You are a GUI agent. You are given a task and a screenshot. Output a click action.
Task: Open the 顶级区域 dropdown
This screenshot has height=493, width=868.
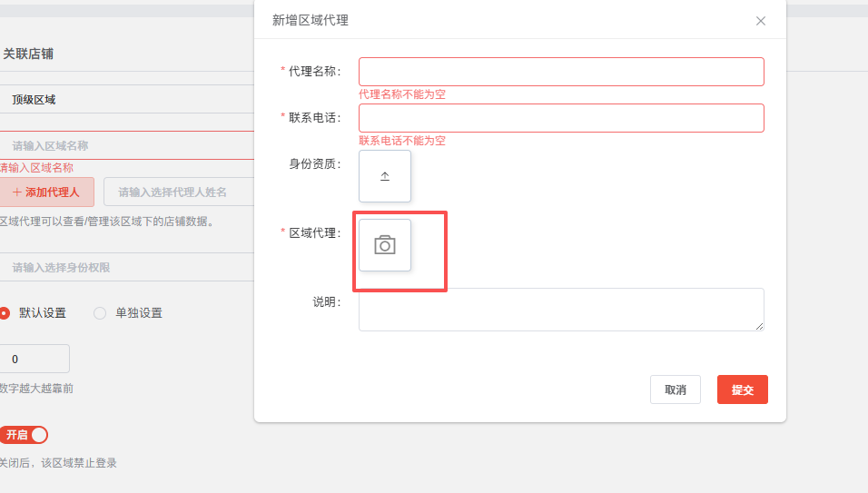[x=127, y=100]
